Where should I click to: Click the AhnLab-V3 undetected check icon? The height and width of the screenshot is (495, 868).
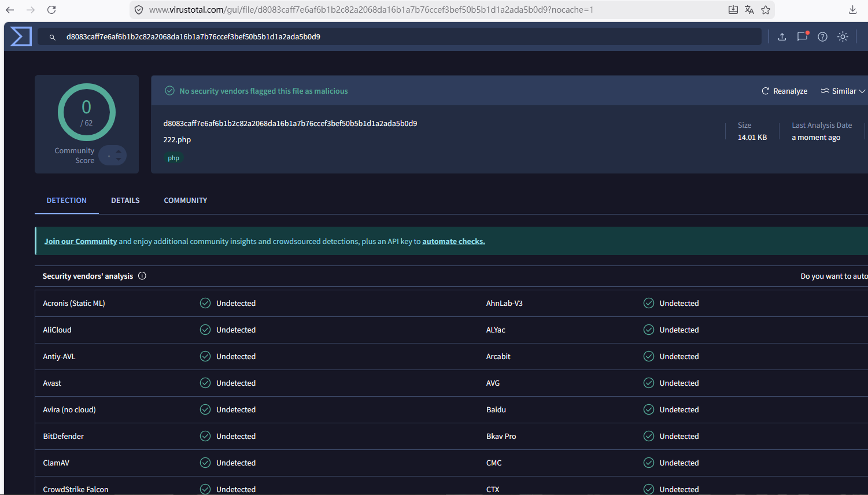click(x=649, y=303)
